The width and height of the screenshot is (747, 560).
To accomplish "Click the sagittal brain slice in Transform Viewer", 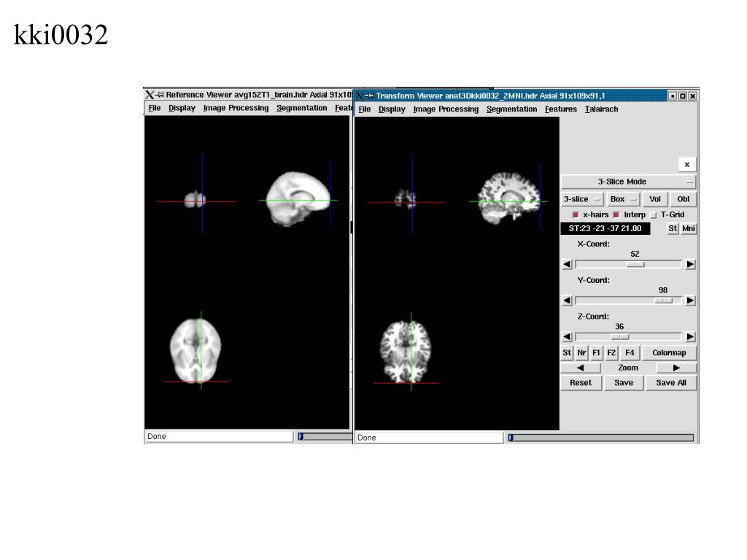I will click(508, 198).
